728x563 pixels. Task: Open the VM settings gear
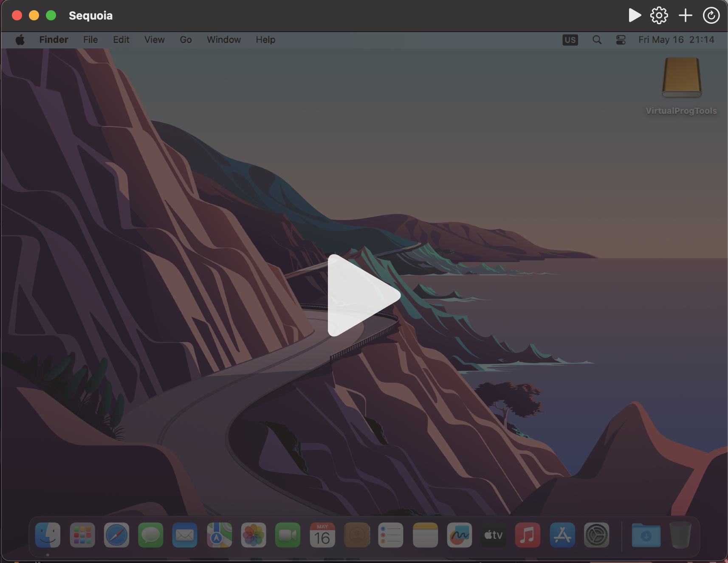tap(659, 15)
